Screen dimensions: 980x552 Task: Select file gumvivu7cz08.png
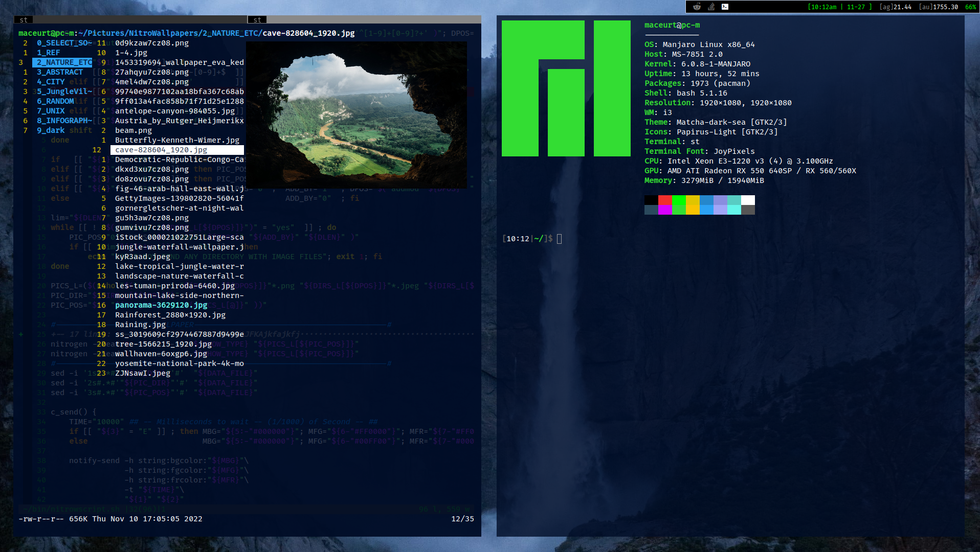point(152,227)
